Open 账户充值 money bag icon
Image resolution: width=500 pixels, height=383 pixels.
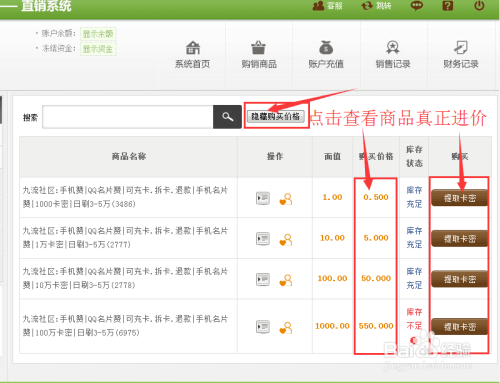[x=326, y=48]
